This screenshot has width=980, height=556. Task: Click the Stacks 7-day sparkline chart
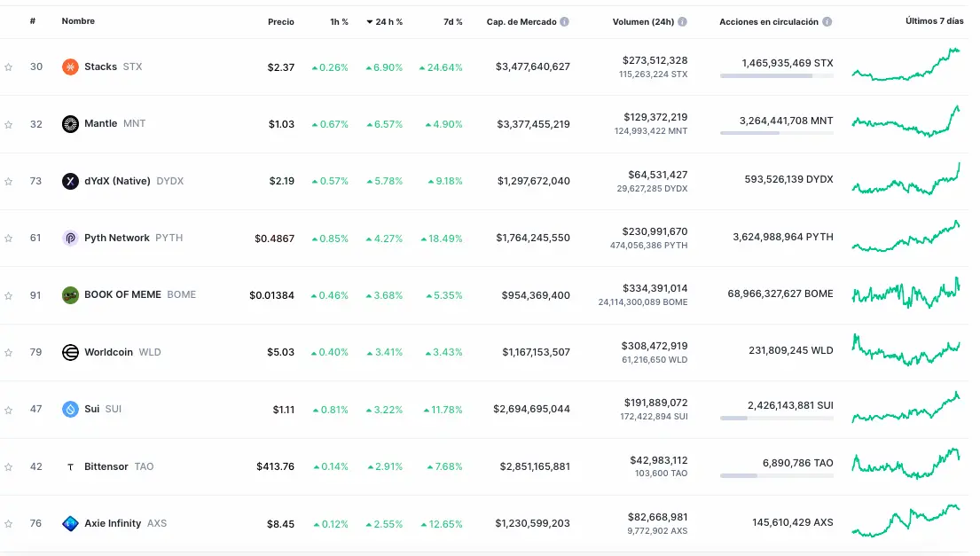[x=906, y=66]
